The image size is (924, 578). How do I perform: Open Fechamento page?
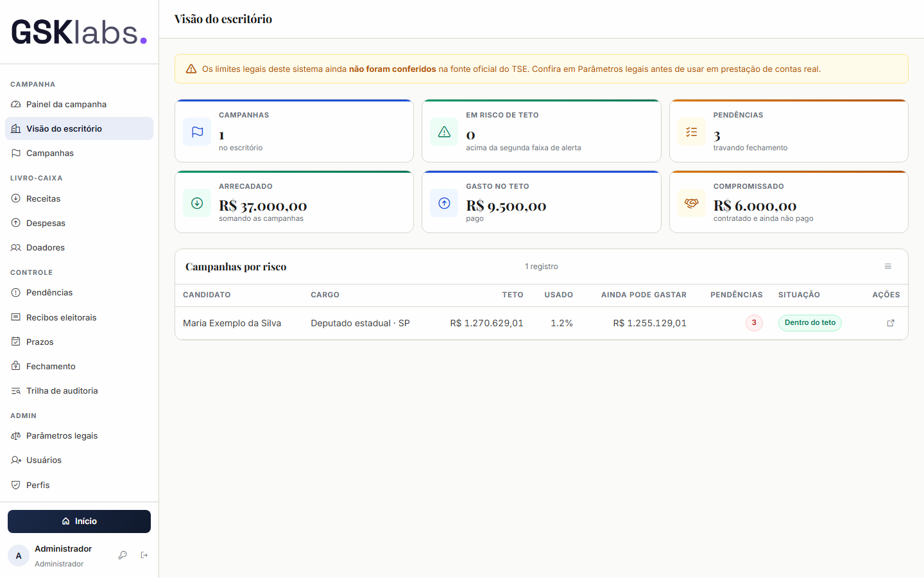79,366
